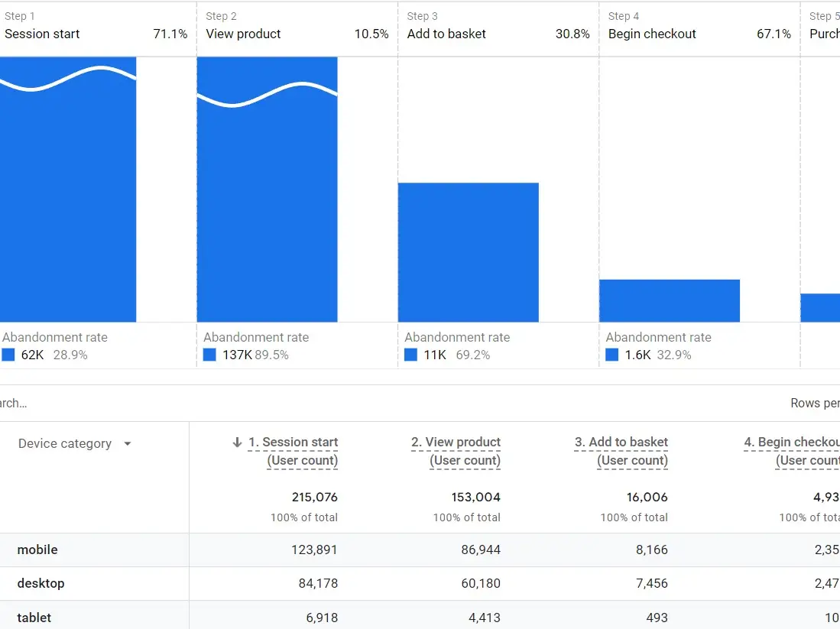Image resolution: width=840 pixels, height=629 pixels.
Task: Click the Add to basket funnel bar
Action: point(468,252)
